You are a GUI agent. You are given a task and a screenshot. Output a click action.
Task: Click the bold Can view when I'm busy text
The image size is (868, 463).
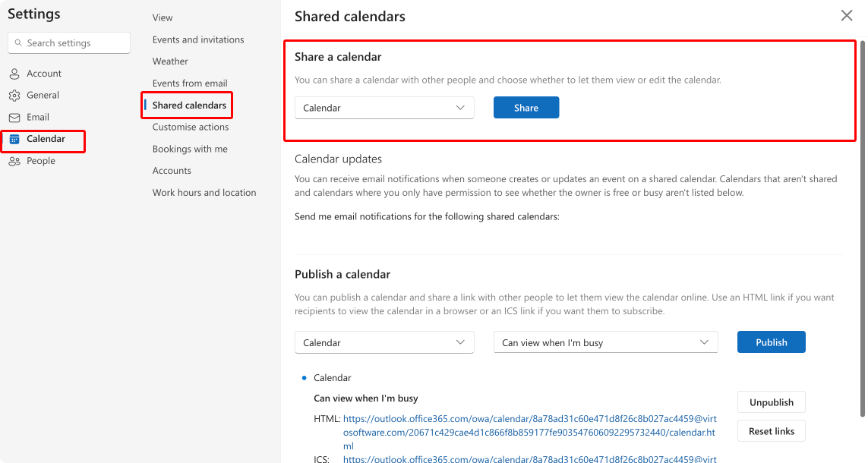coord(366,398)
